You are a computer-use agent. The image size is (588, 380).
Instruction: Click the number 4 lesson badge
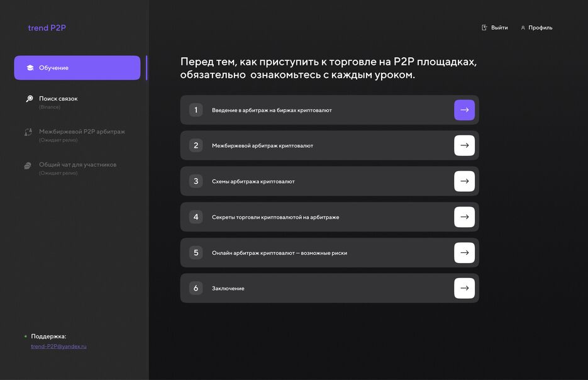tap(196, 217)
